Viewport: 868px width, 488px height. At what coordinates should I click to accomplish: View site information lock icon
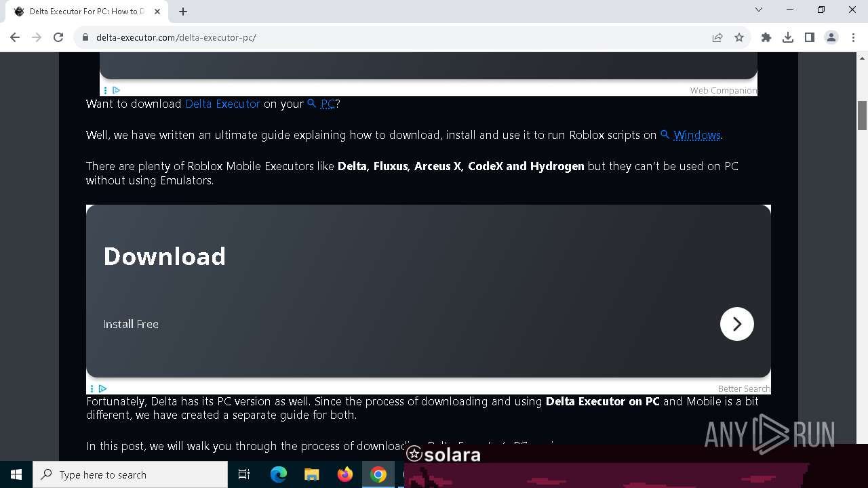coord(85,37)
